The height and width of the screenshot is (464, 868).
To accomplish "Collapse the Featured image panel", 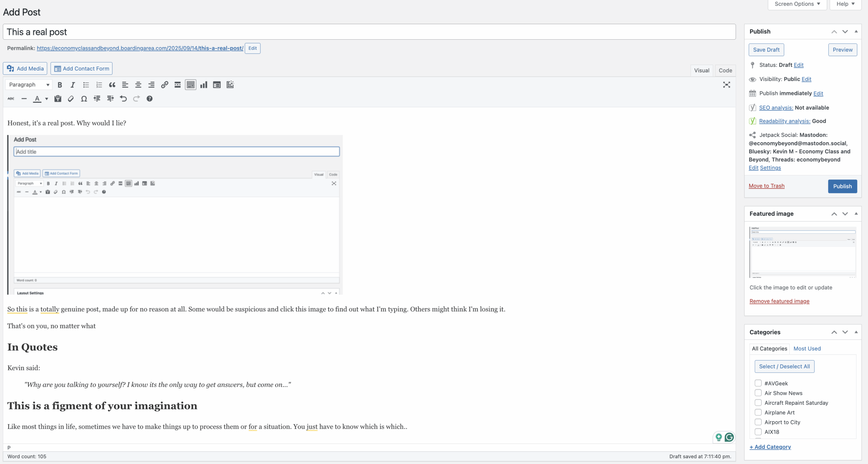I will click(856, 214).
